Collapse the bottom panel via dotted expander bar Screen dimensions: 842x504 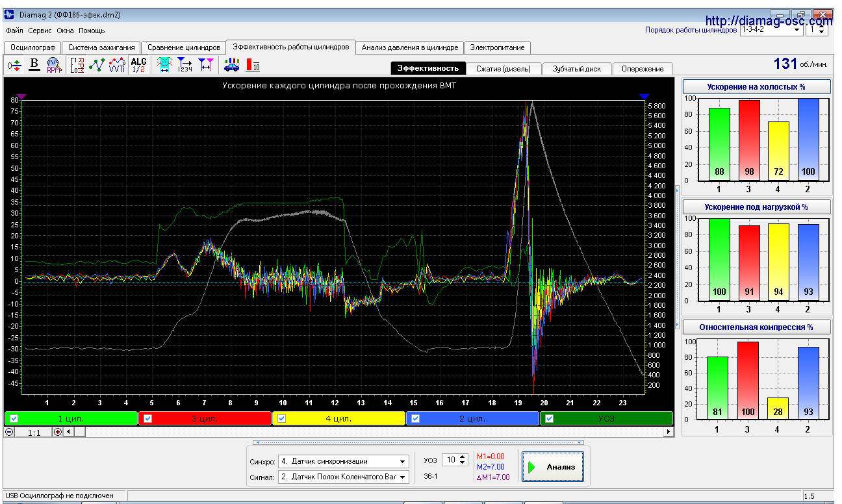(x=418, y=442)
